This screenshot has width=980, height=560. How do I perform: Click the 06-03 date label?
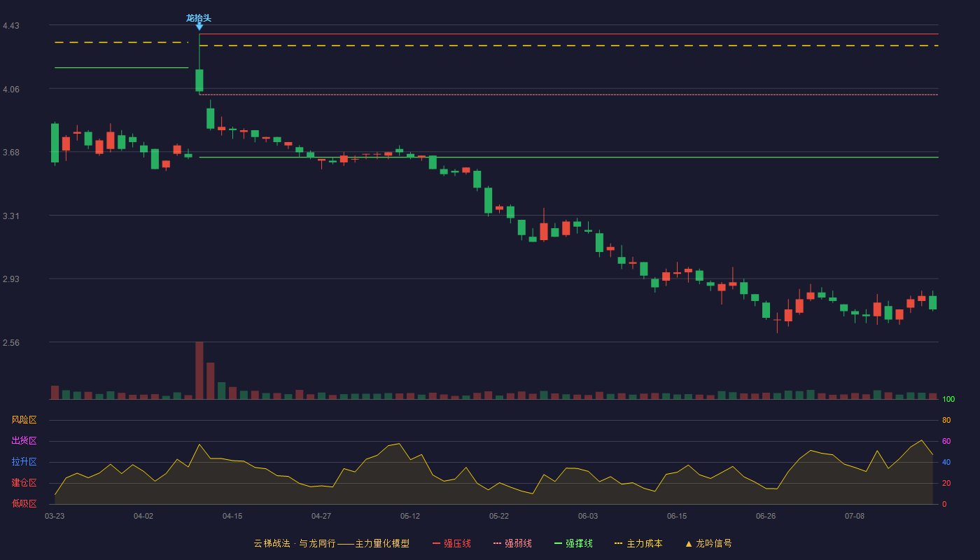point(588,516)
